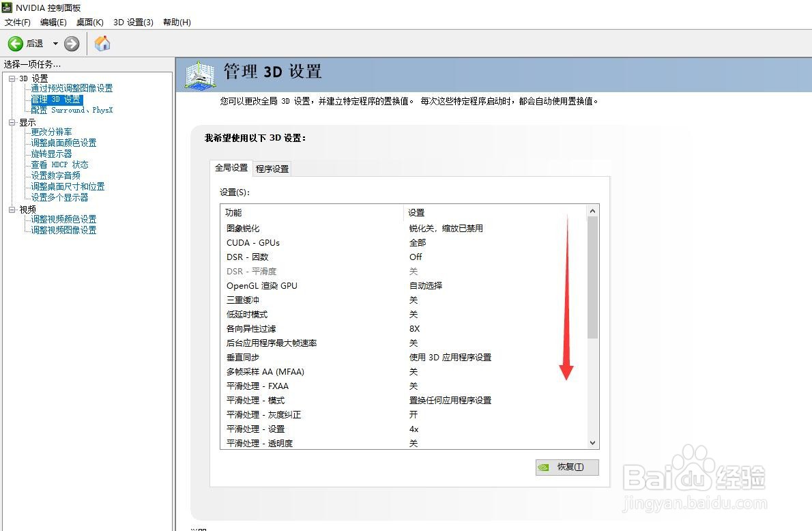Select the 平滑处理 - 灰度纠正 row
Screen dimensions: 812x531
point(403,414)
